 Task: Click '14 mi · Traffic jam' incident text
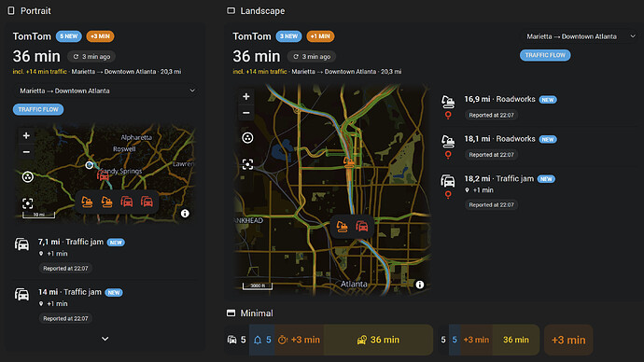click(70, 292)
